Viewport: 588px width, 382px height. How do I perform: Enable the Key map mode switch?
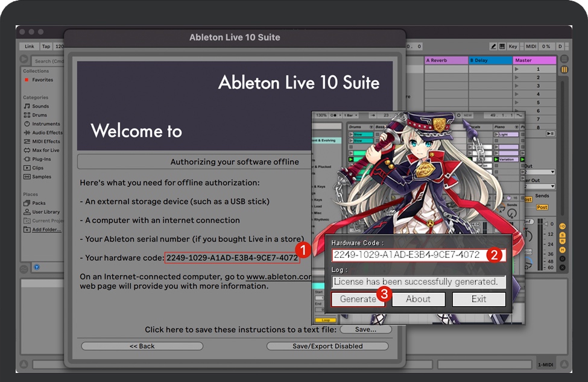coord(513,46)
